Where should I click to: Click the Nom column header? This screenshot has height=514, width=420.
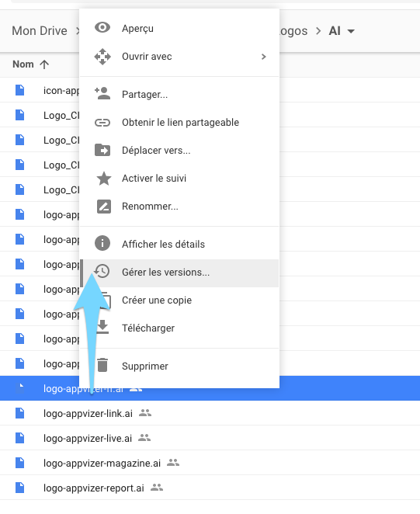click(x=23, y=64)
